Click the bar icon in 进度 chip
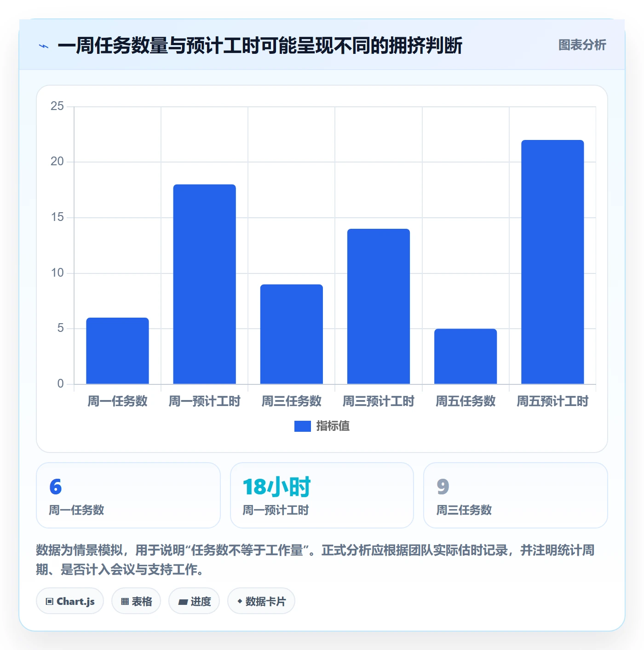The height and width of the screenshot is (650, 644). point(183,602)
